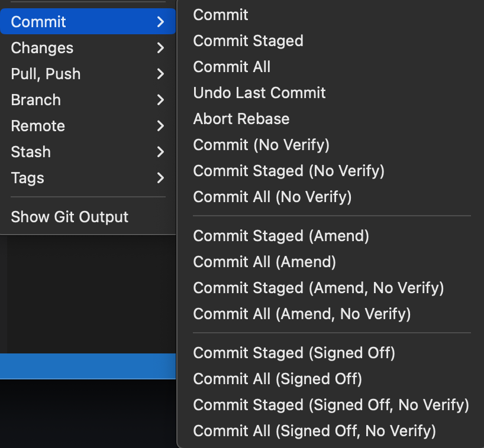The width and height of the screenshot is (484, 448).
Task: Choose Abort Rebase
Action: 241,119
